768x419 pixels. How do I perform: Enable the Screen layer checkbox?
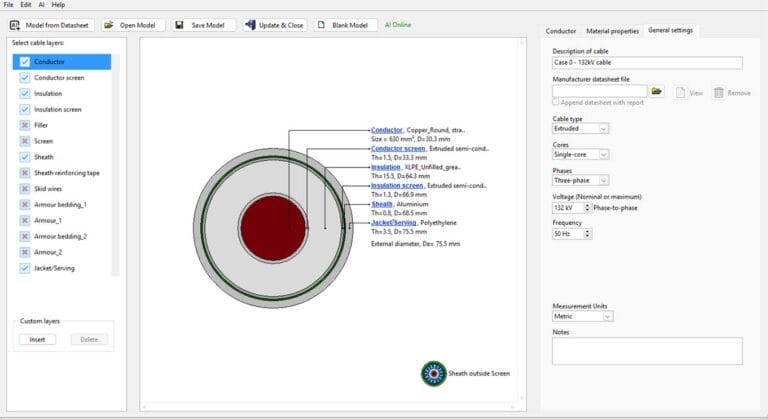tap(24, 141)
